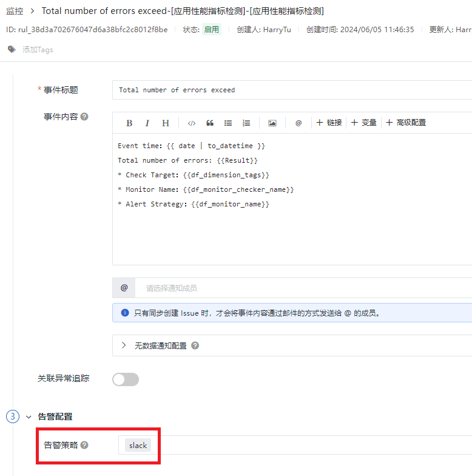Image resolution: width=472 pixels, height=476 pixels.
Task: Click the 启用 status badge
Action: [211, 29]
